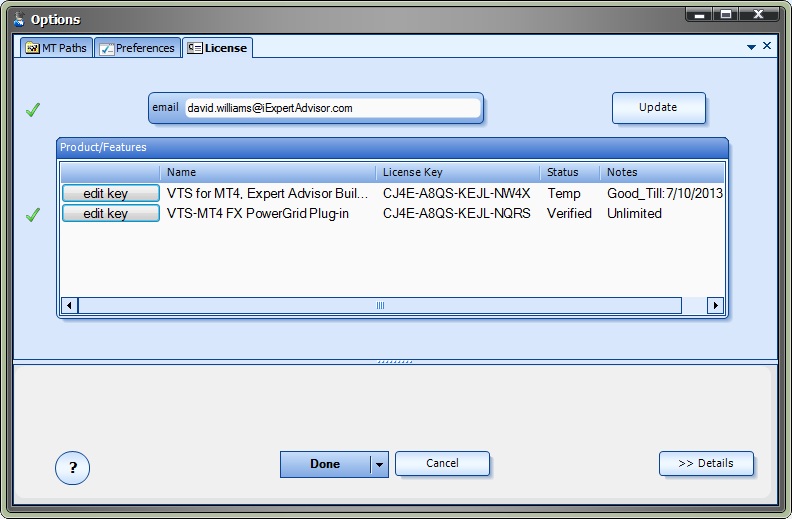The width and height of the screenshot is (792, 519).
Task: Select the License tab
Action: pyautogui.click(x=217, y=48)
